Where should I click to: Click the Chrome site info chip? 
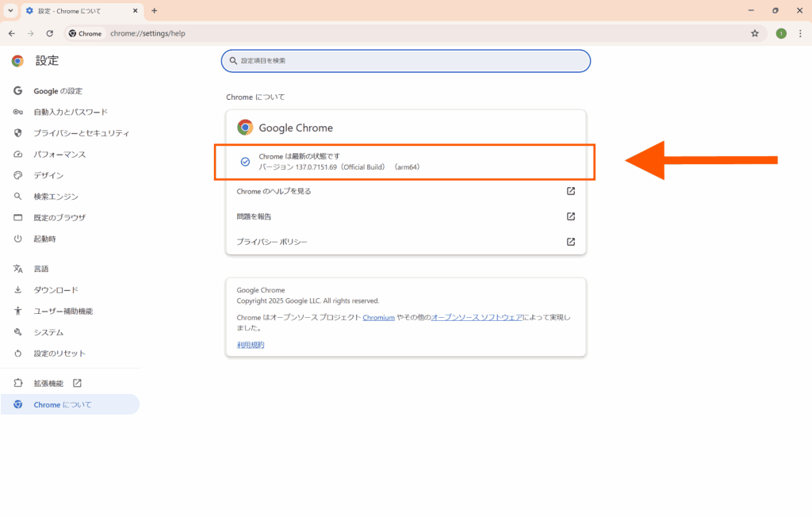point(86,33)
